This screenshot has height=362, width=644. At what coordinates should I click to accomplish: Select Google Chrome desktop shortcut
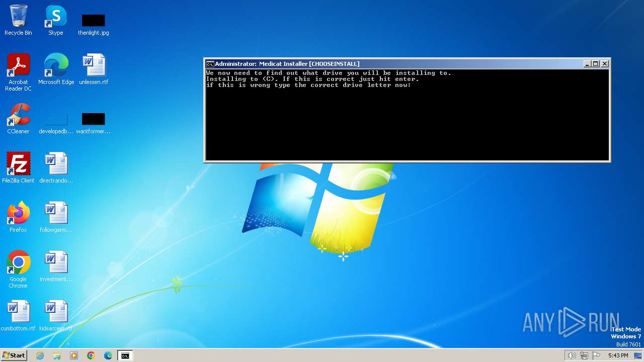point(18,269)
